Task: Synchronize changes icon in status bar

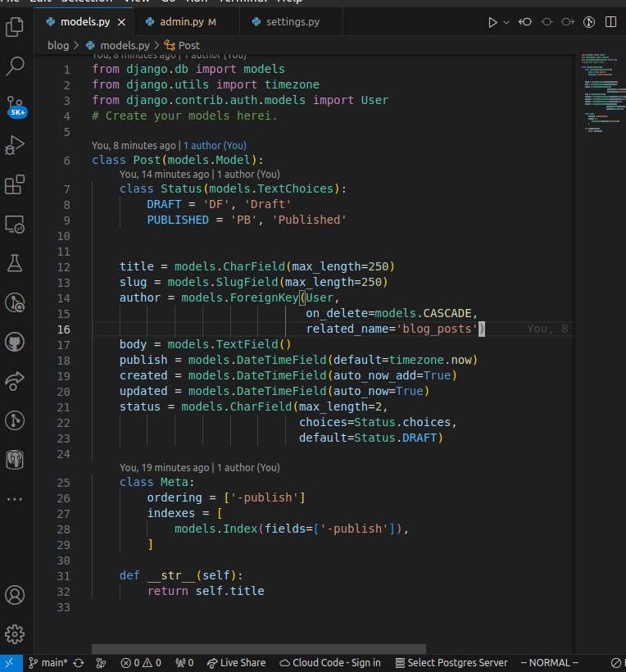Action: click(79, 663)
